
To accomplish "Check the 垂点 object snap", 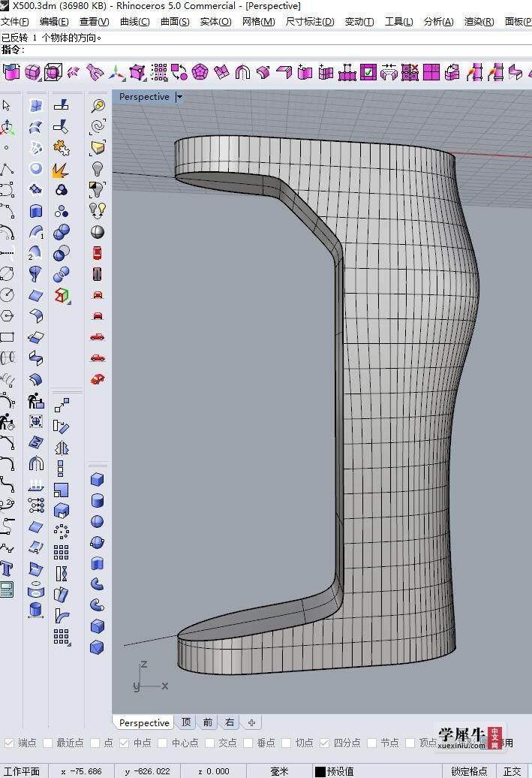I will 248,743.
